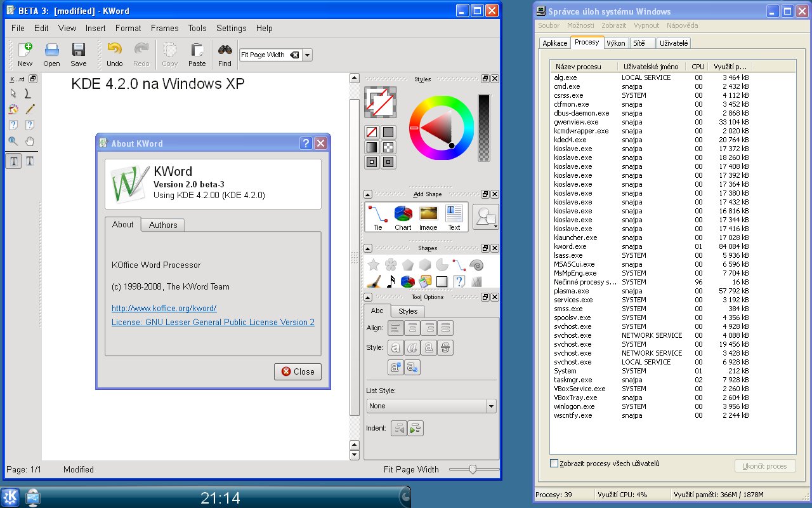Image resolution: width=812 pixels, height=508 pixels.
Task: Float the Tool Options docker panel
Action: (x=485, y=297)
